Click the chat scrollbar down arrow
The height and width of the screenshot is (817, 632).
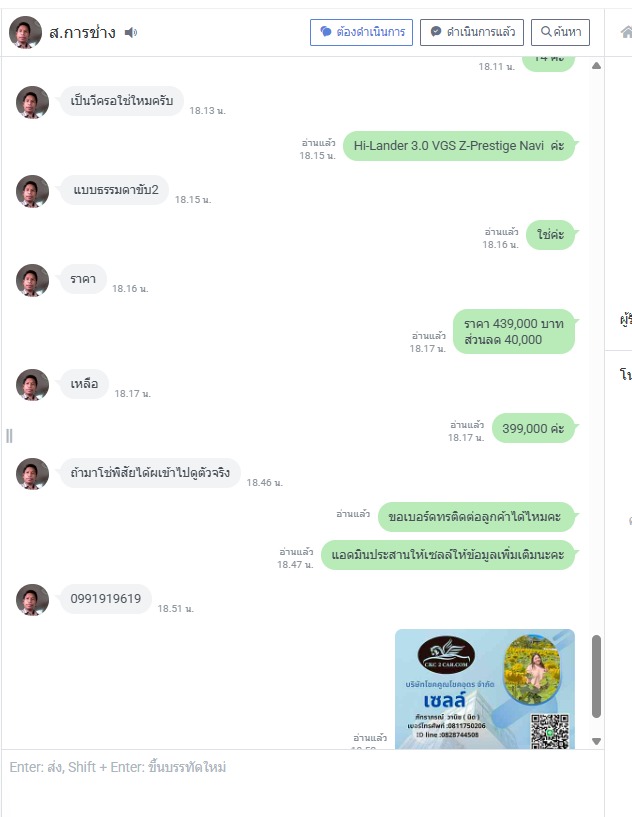[x=597, y=741]
